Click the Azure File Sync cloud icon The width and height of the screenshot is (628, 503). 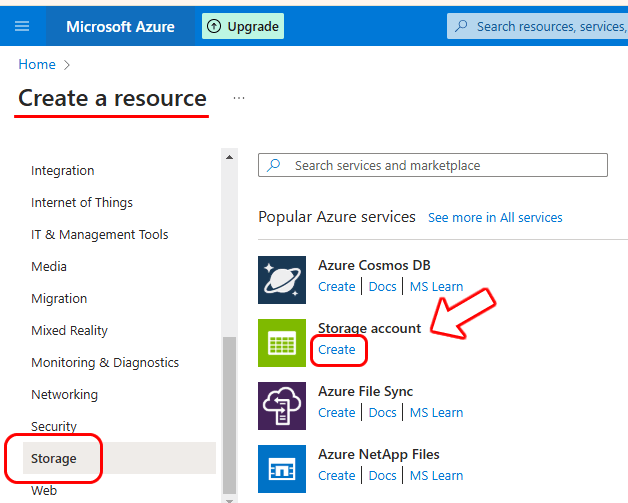pos(282,406)
